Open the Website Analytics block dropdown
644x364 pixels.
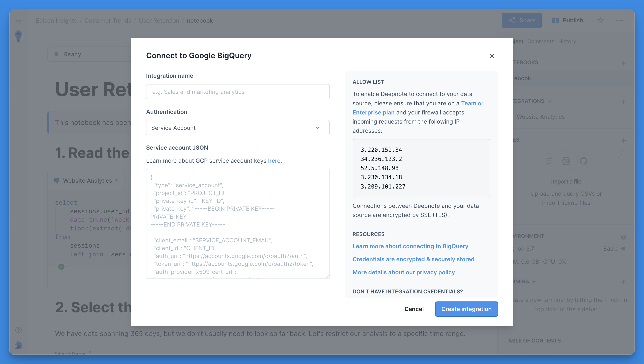[x=86, y=180]
